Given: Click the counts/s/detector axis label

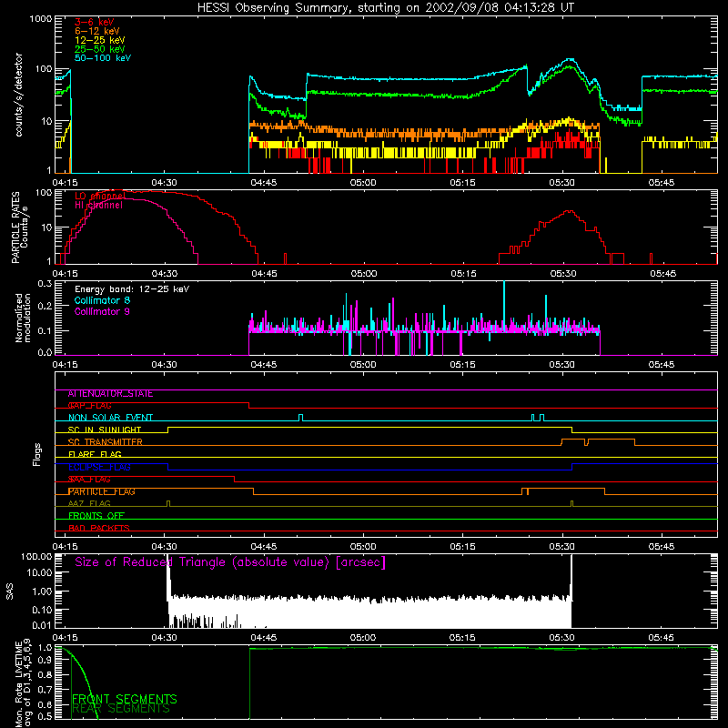Looking at the screenshot, I should point(18,95).
